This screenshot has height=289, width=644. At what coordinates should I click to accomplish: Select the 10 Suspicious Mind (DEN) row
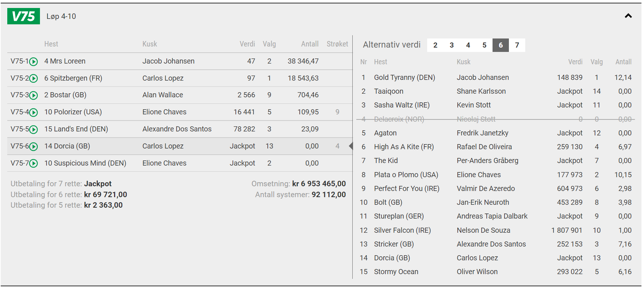[x=180, y=163]
